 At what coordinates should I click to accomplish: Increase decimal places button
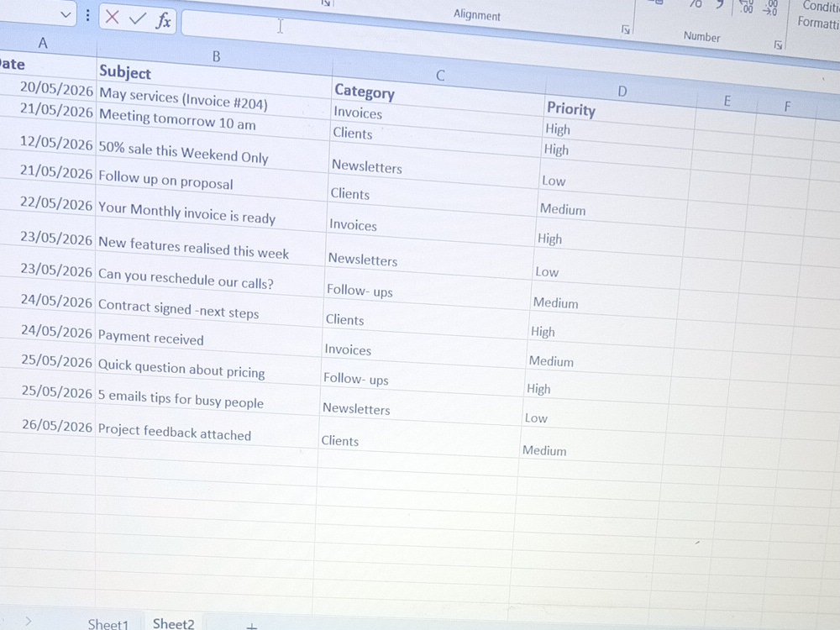[746, 7]
